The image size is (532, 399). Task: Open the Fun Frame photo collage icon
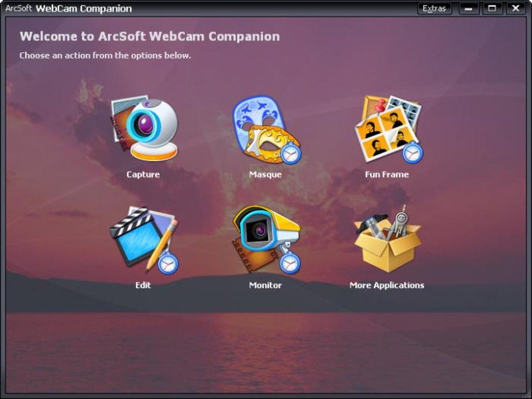(x=389, y=129)
